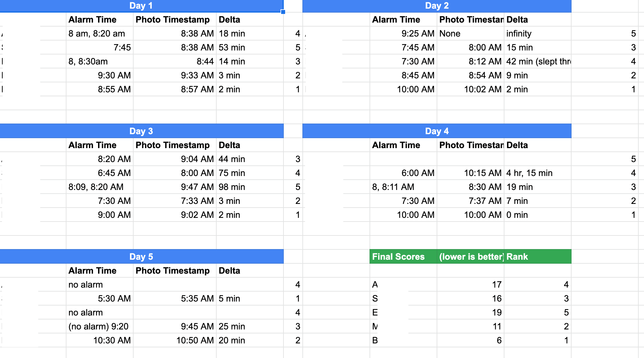Click the "42 min (slept thr" cell

coord(537,61)
